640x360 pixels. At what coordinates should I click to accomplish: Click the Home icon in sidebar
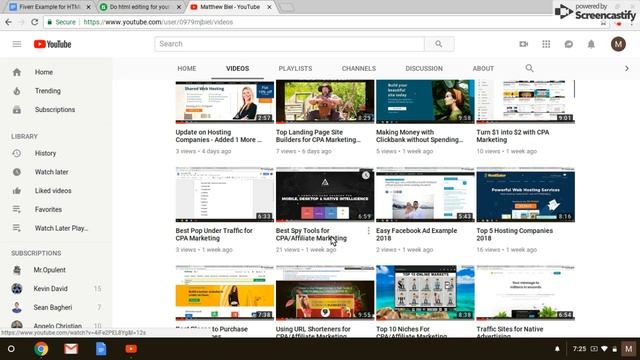tap(17, 72)
